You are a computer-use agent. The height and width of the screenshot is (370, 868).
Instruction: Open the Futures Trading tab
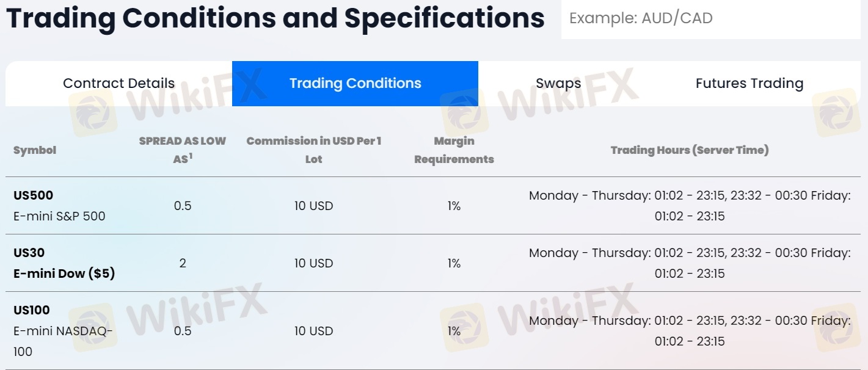click(x=749, y=84)
